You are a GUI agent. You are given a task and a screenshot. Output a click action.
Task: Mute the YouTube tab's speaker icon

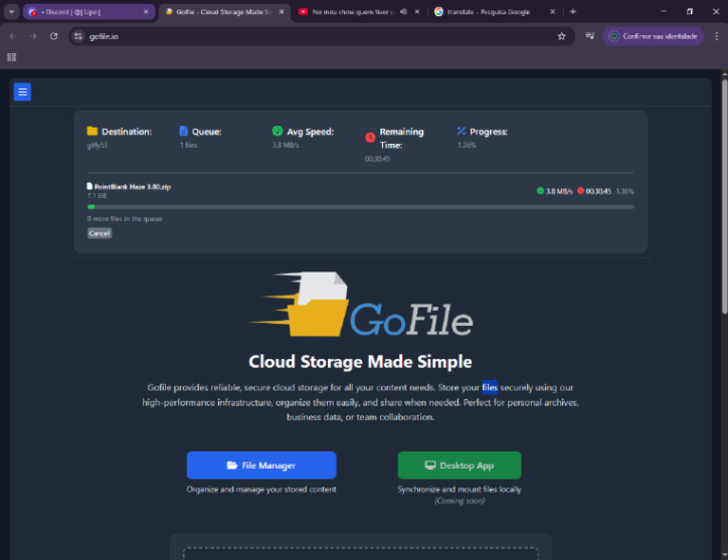point(404,11)
